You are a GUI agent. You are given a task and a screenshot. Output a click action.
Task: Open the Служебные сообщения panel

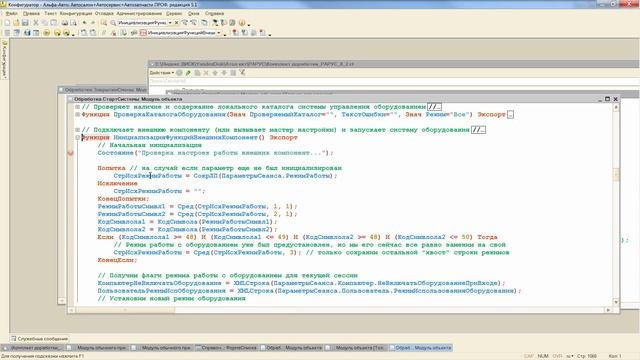40,339
